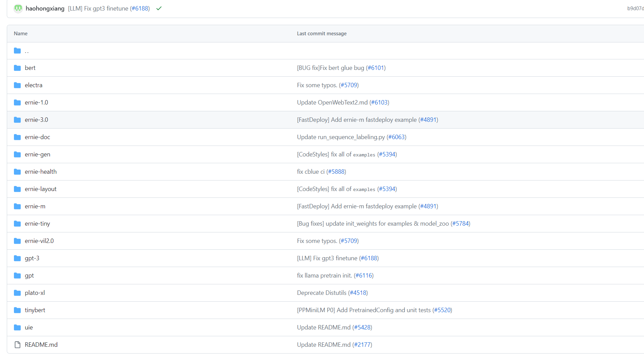This screenshot has height=360, width=644.
Task: Open the ernie-m folder name
Action: 35,206
